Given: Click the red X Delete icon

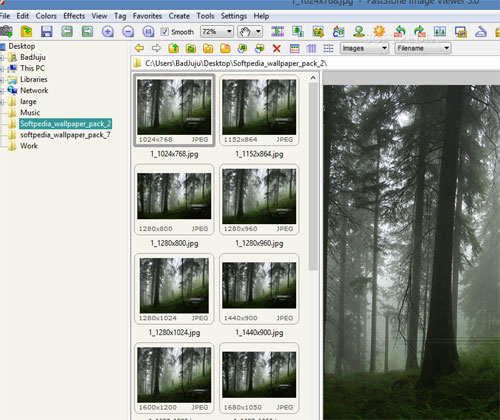Looking at the screenshot, I should 276,48.
